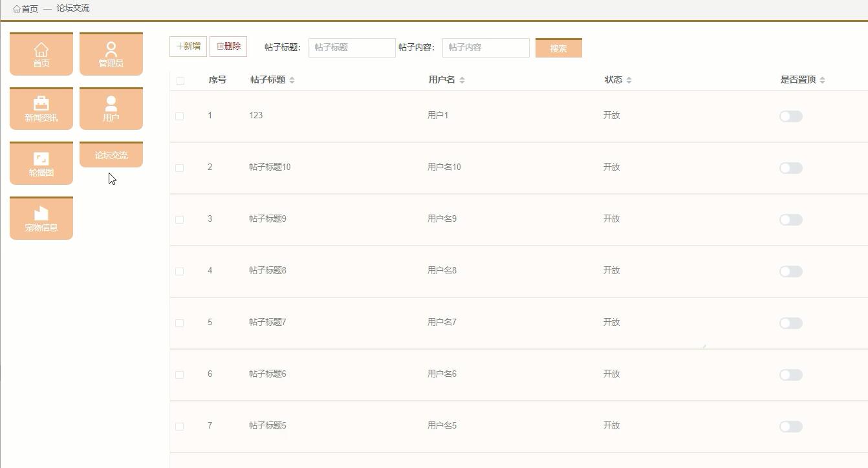Enable pinning for 帖子标题10 row
The image size is (868, 468).
790,167
